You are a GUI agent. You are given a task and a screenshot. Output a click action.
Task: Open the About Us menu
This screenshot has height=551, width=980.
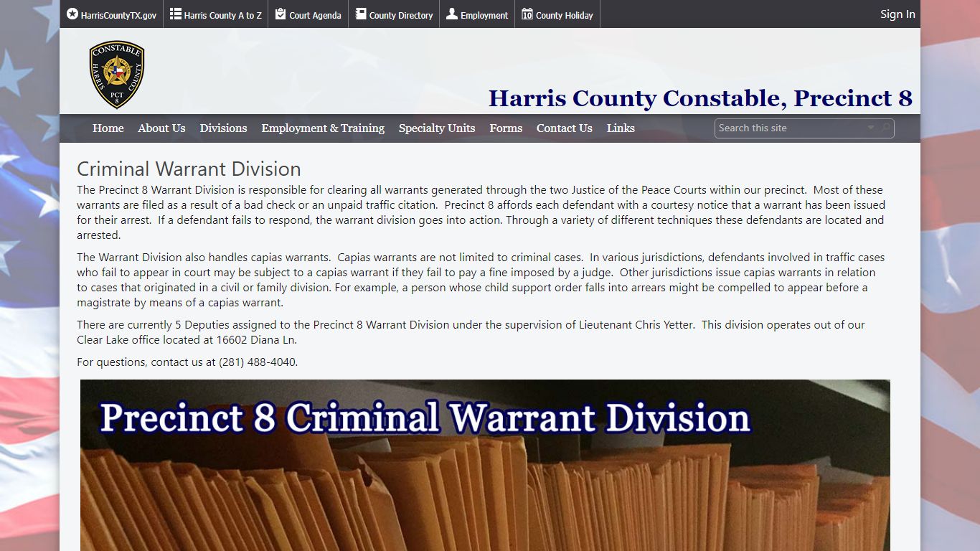click(x=161, y=128)
